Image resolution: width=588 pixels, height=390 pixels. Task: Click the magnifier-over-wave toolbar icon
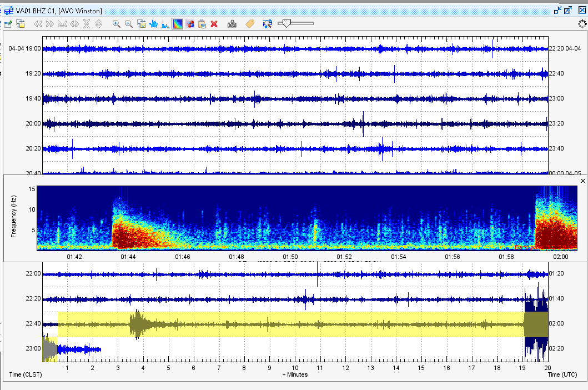click(268, 24)
